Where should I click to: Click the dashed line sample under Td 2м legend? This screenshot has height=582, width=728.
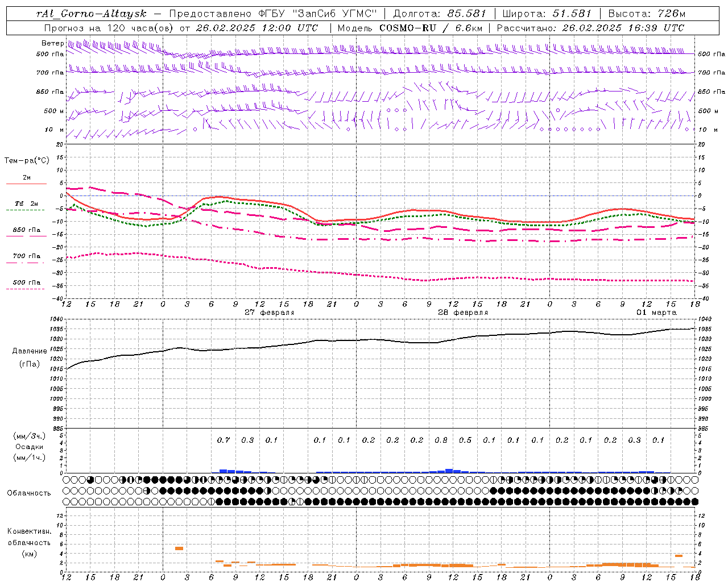pos(25,210)
